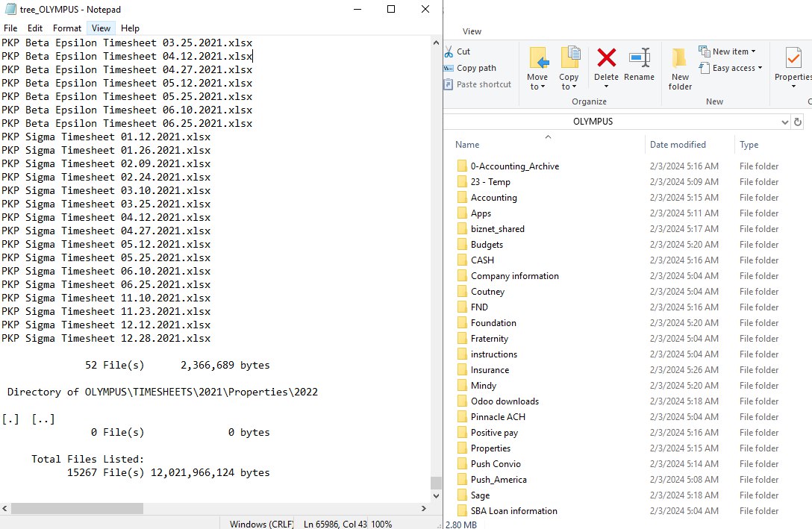Open the View menu in Notepad

click(101, 28)
